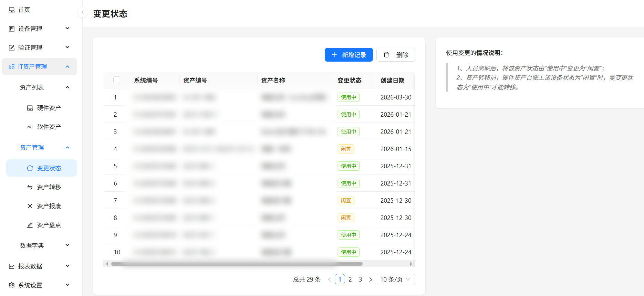Viewport: 644px width, 296px height.
Task: Click the hardware assets laptop icon
Action: point(30,108)
